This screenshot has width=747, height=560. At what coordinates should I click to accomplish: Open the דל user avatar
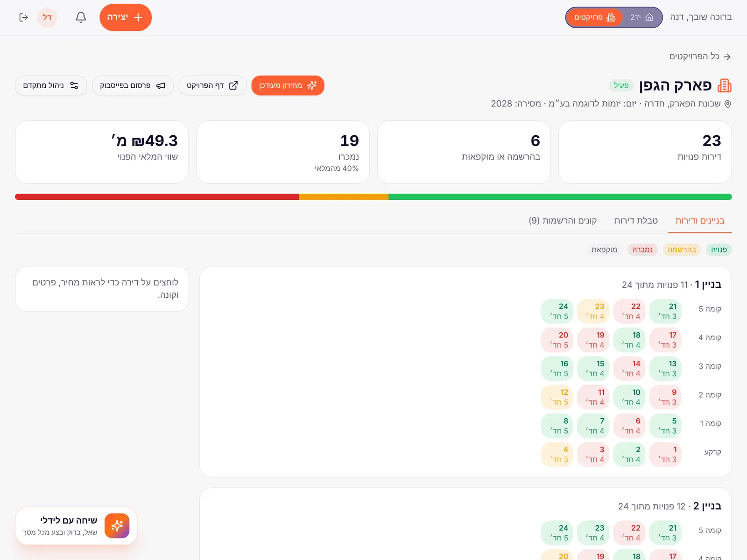click(47, 17)
